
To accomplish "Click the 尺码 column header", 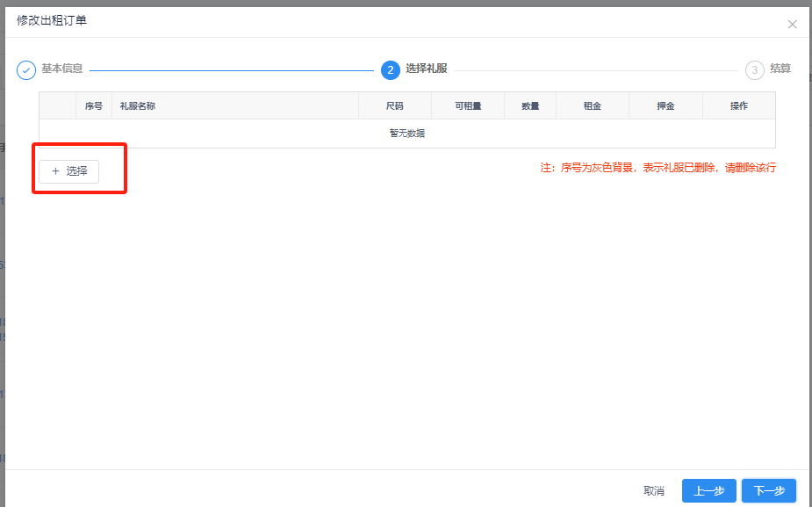I will pyautogui.click(x=395, y=105).
